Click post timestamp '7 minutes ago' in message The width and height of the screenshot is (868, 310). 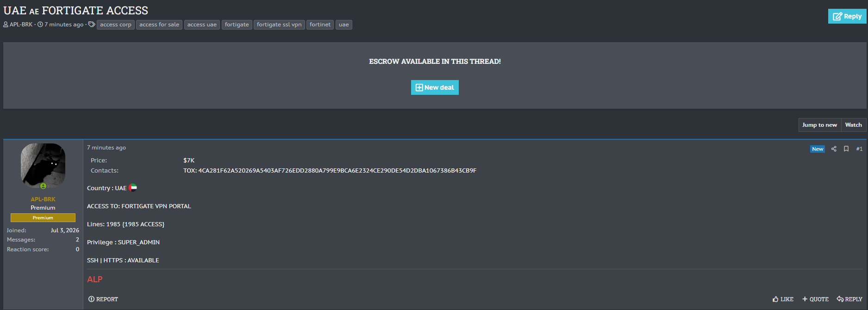point(106,148)
